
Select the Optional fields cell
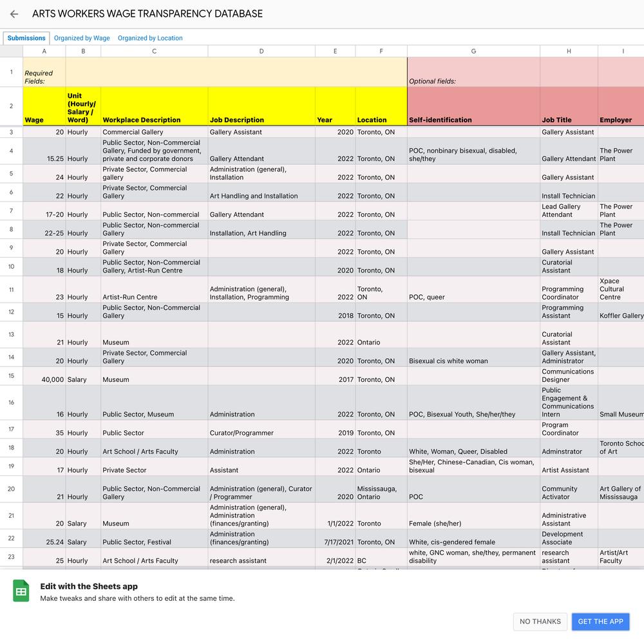[473, 72]
